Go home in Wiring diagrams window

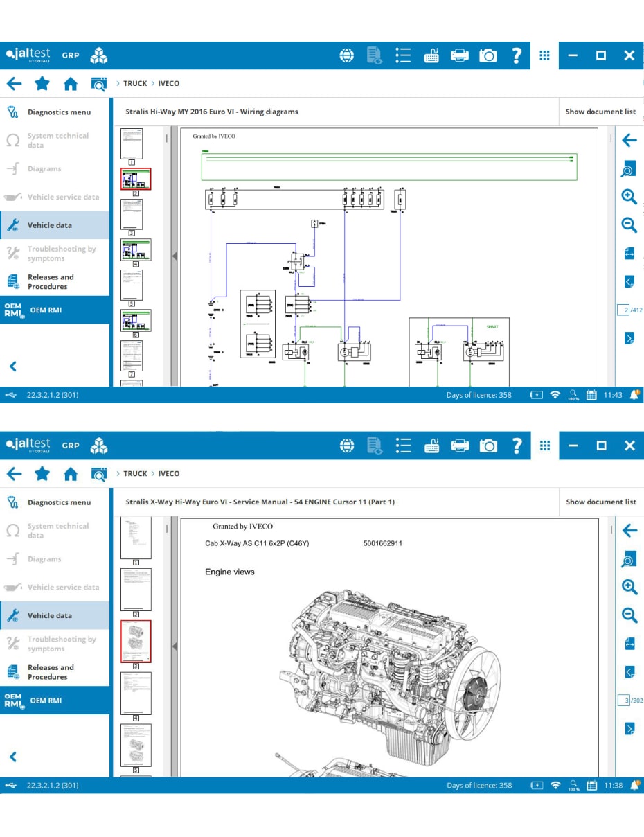coord(71,84)
